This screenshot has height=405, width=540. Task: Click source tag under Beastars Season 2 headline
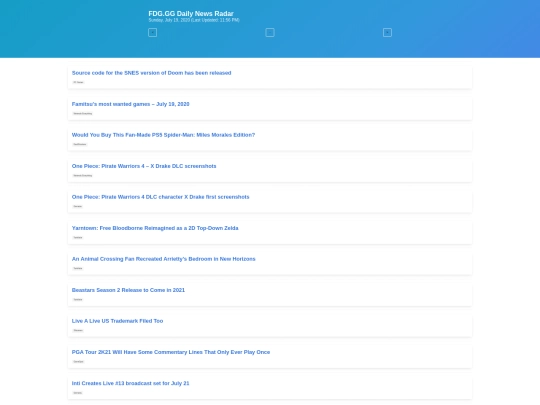click(x=78, y=300)
